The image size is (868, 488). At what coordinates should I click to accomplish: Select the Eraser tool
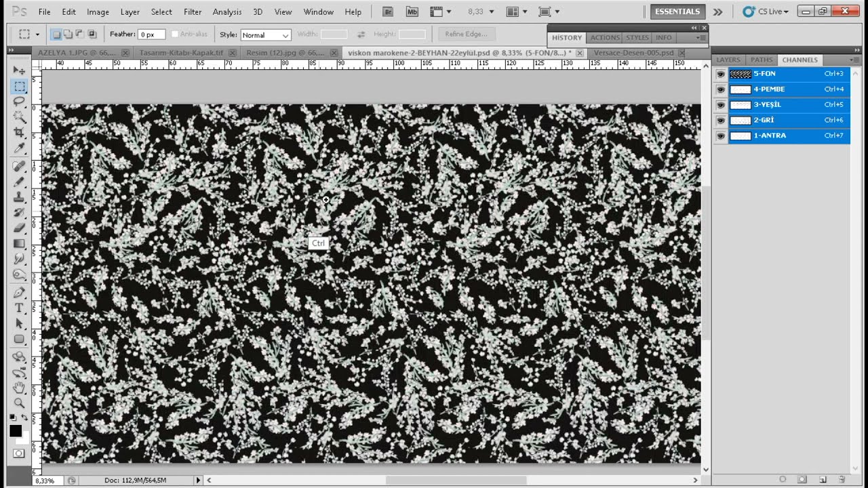[x=19, y=228]
